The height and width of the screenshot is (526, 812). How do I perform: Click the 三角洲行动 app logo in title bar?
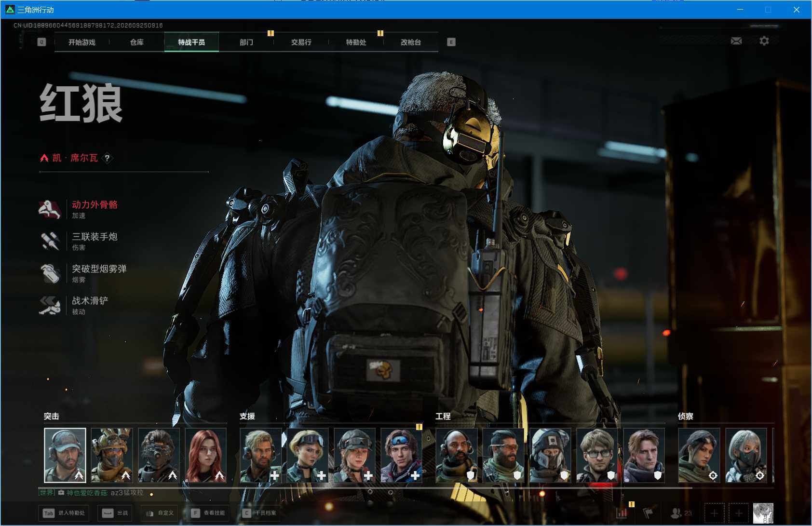(10, 9)
